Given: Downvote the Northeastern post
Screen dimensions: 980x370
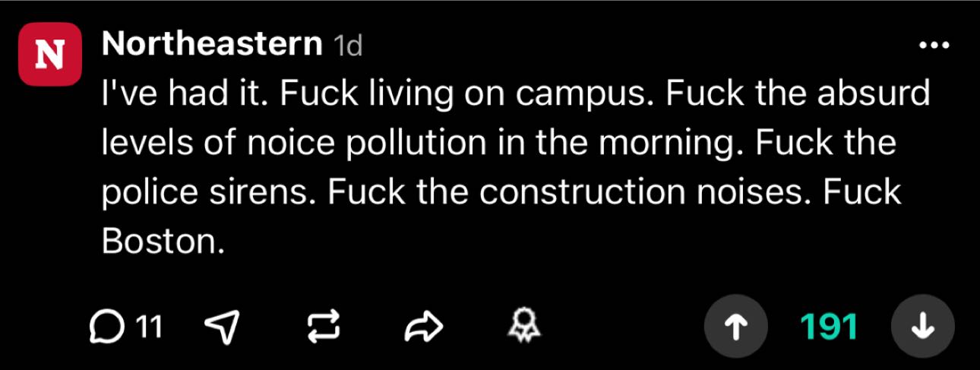Looking at the screenshot, I should point(922,327).
